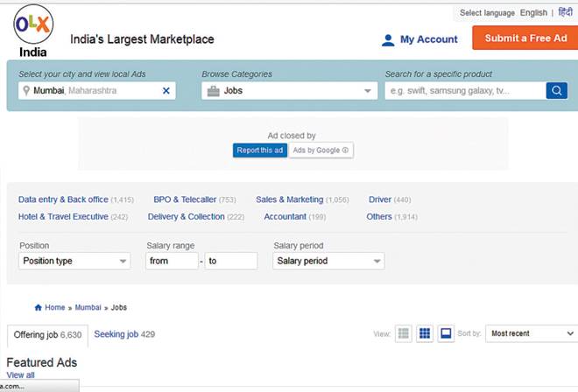The image size is (578, 392).
Task: Open Data entry & Back office category
Action: pos(63,199)
